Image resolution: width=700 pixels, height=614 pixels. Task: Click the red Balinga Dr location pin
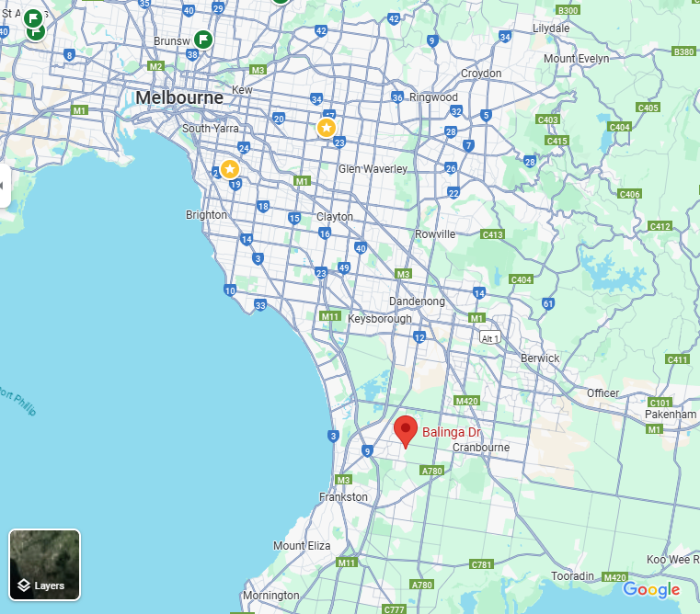pos(406,431)
